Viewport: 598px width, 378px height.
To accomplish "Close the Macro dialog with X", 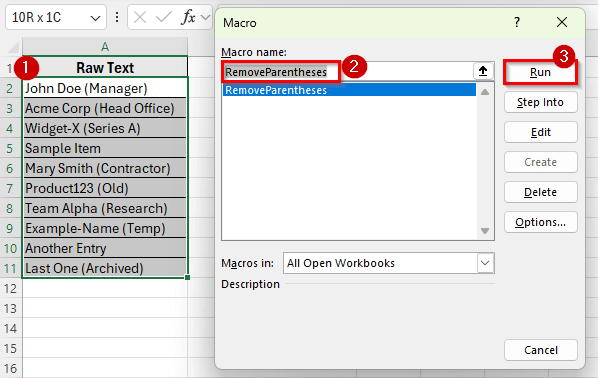I will [x=562, y=22].
